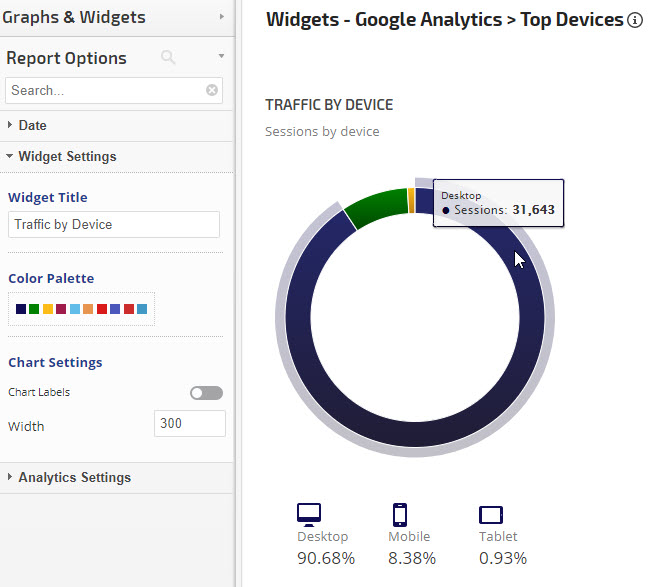Expand the Date section
The height and width of the screenshot is (587, 655).
click(32, 126)
